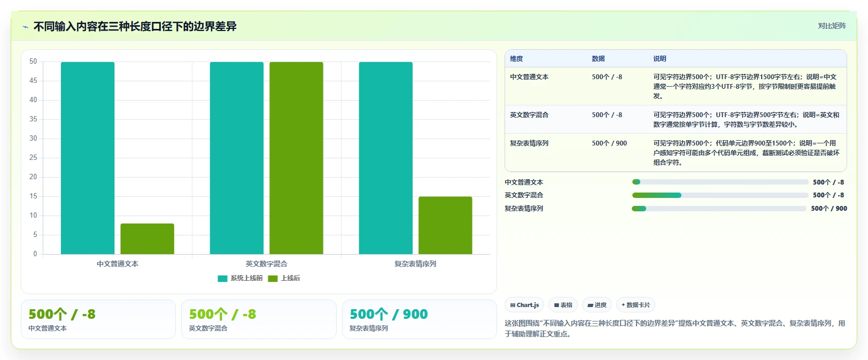Click the 50 tick on the y-axis
Screen dimensions: 868x360
point(33,62)
